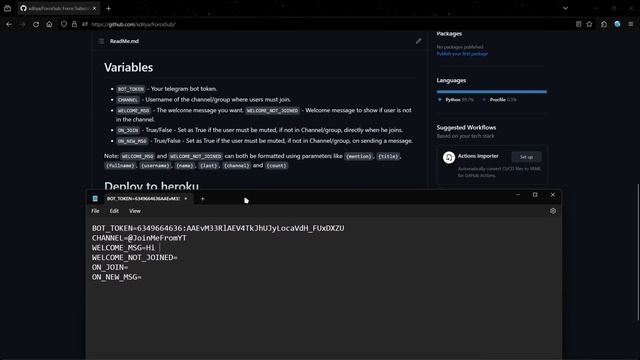Open a new browser tab

point(109,9)
